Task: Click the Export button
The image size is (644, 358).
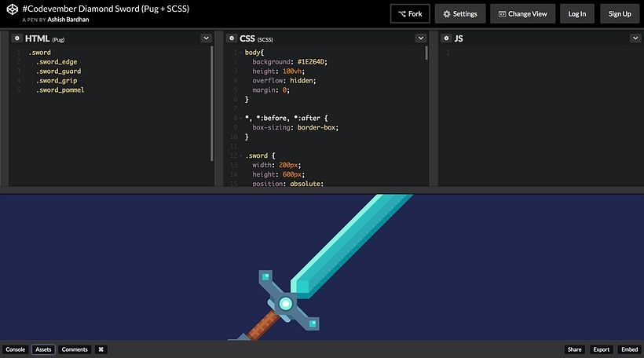Action: coord(601,349)
